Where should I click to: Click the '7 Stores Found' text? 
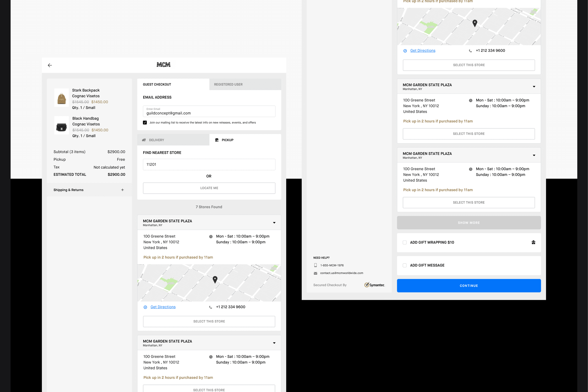209,207
